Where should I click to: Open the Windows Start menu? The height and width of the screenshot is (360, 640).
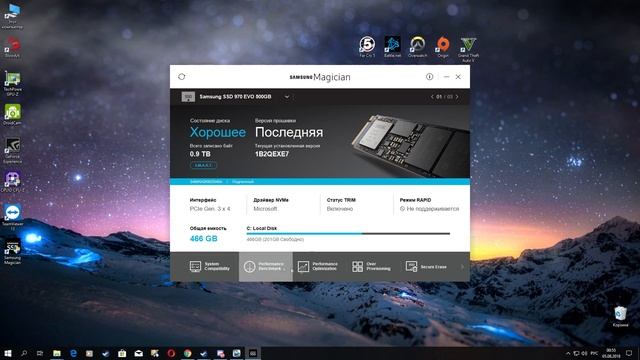click(x=8, y=353)
